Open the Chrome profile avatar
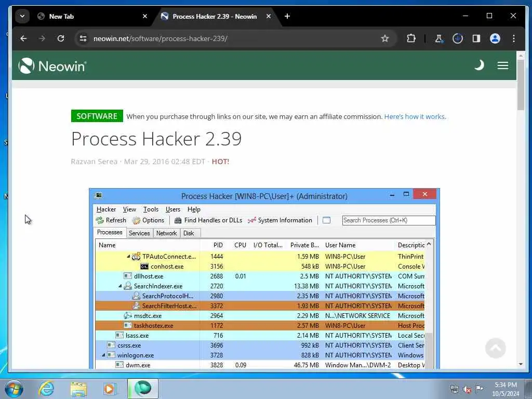Screen dimensions: 532x399 pos(495,38)
